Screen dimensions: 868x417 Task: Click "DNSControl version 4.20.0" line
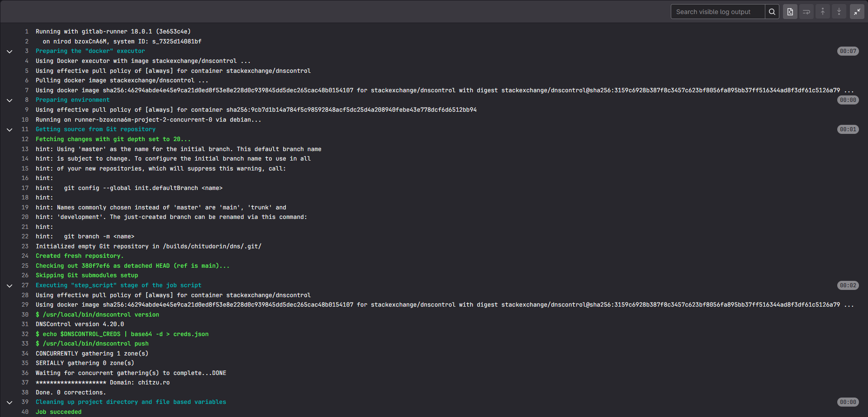[80, 324]
